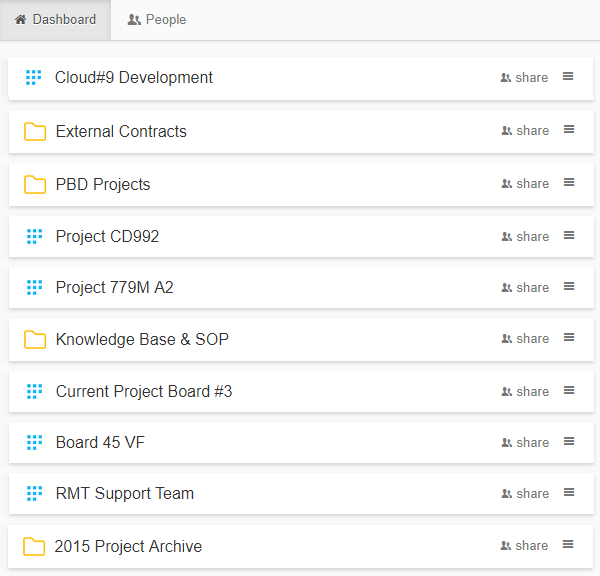Click the Project CD992 board grid icon
Screen dimensions: 600x576
[x=34, y=237]
